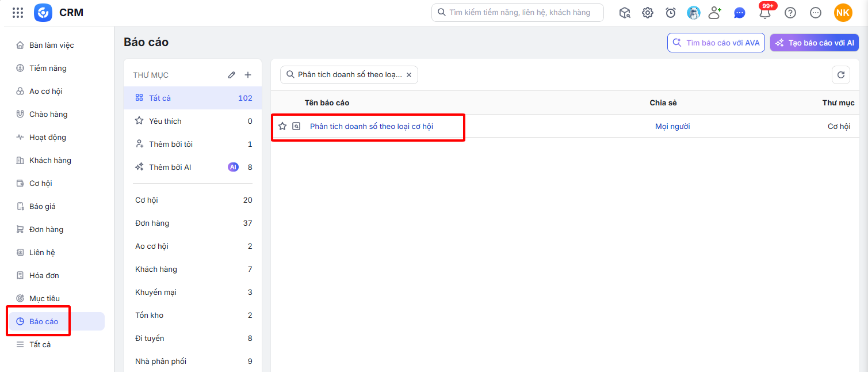Open the help question mark icon
The width and height of the screenshot is (868, 372).
point(790,13)
